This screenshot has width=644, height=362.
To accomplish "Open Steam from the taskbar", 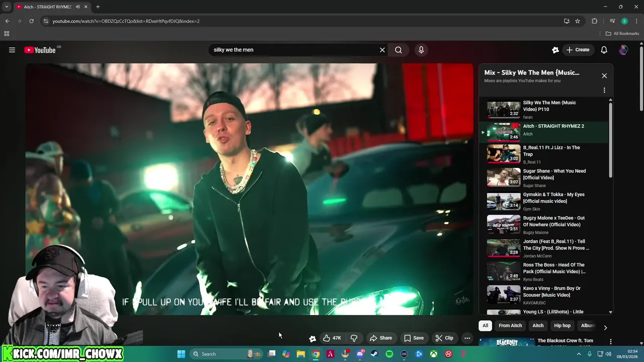I will (374, 354).
